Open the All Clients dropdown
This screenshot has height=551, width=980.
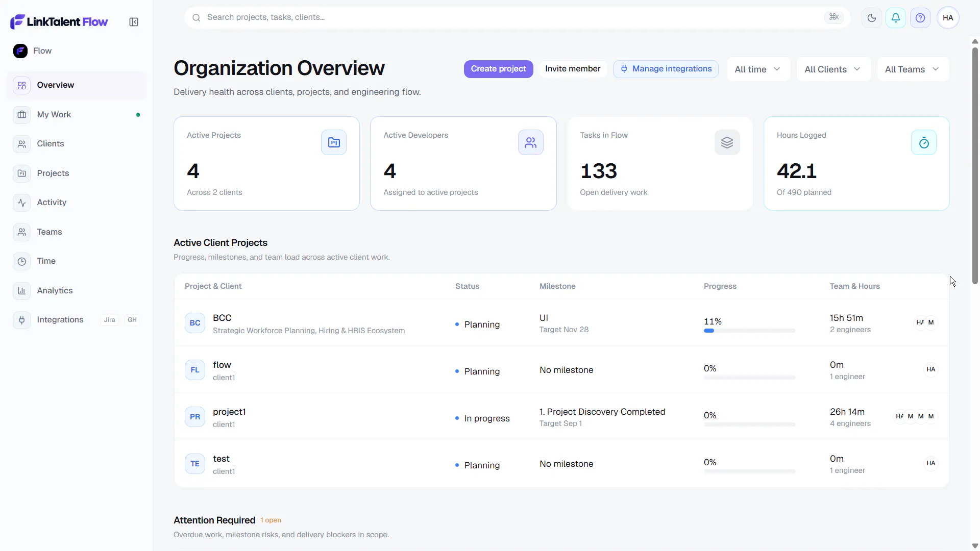pyautogui.click(x=834, y=69)
